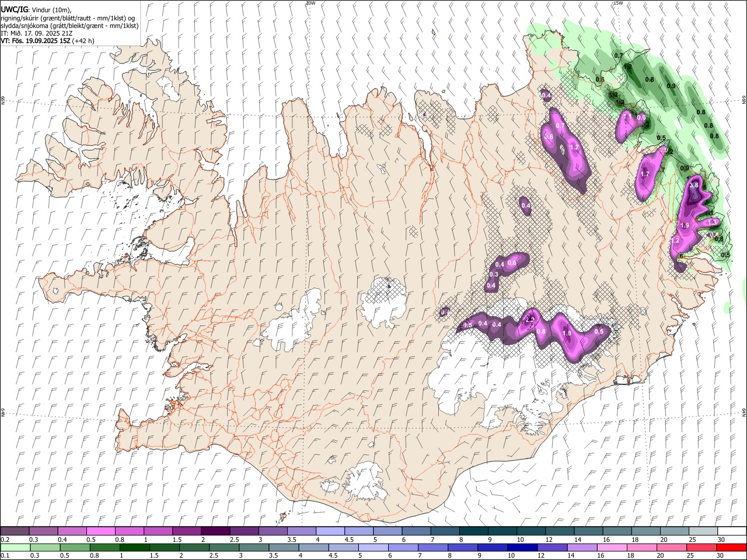Click the '0.2' label under the snow legend
The height and width of the screenshot is (560, 747).
point(5,539)
